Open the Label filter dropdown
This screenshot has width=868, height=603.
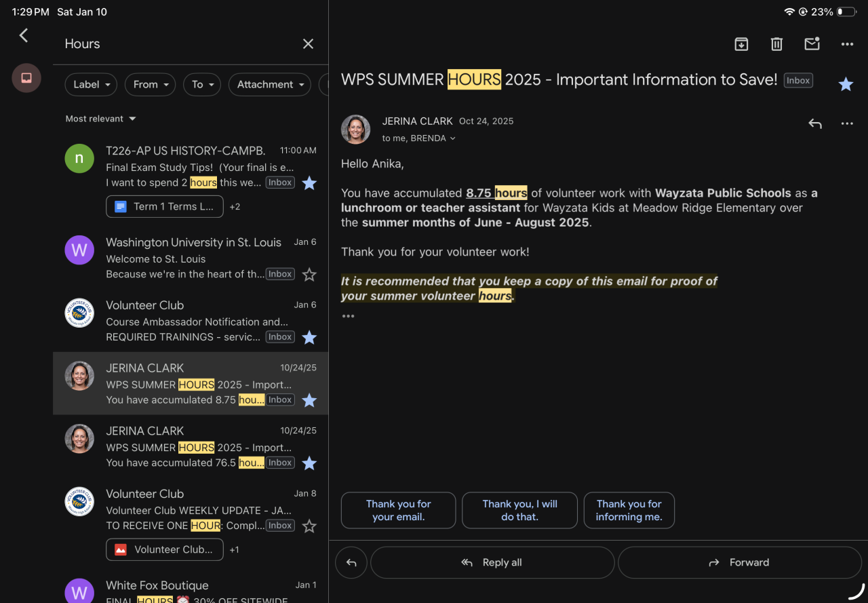tap(91, 84)
